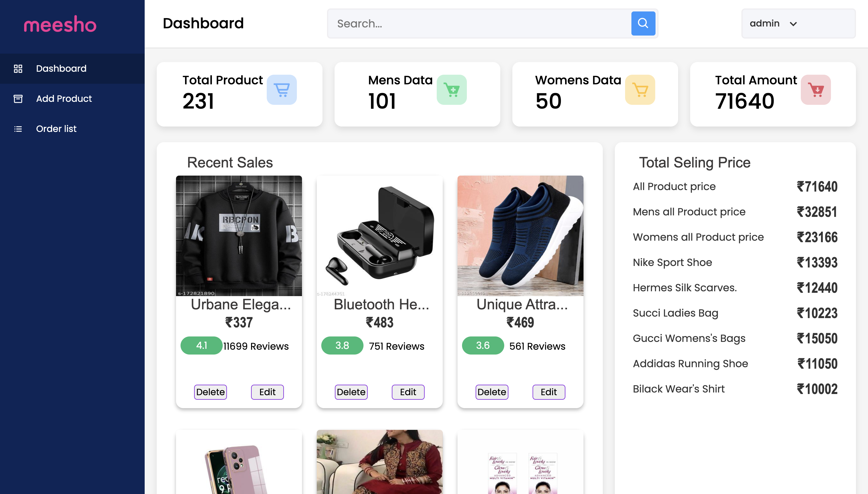The height and width of the screenshot is (494, 868).
Task: Click the Womens all Product price label
Action: click(698, 237)
